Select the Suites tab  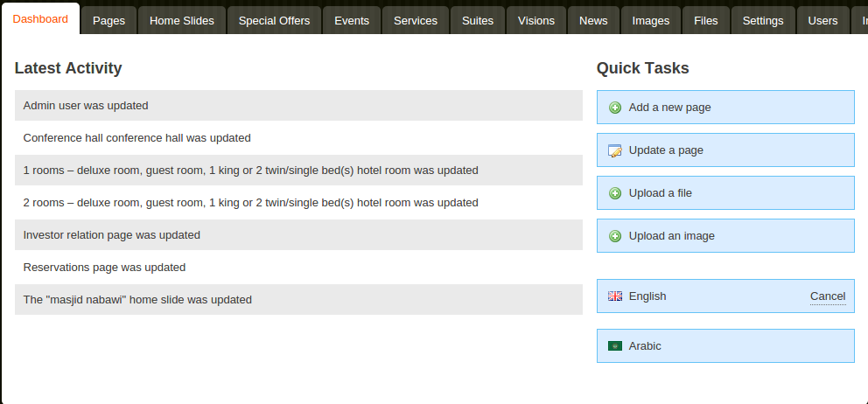pos(478,21)
